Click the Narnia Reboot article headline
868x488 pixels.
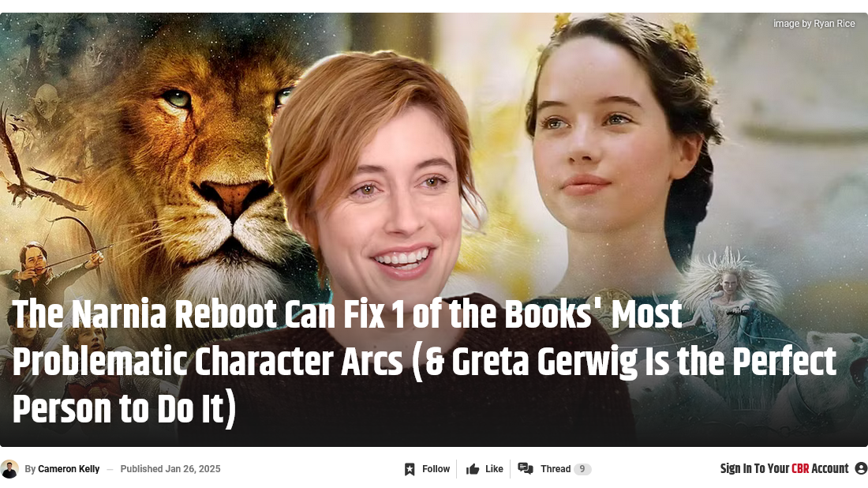(424, 361)
